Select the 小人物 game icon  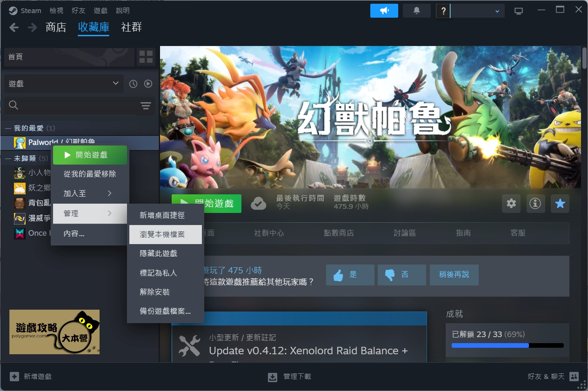[x=20, y=173]
